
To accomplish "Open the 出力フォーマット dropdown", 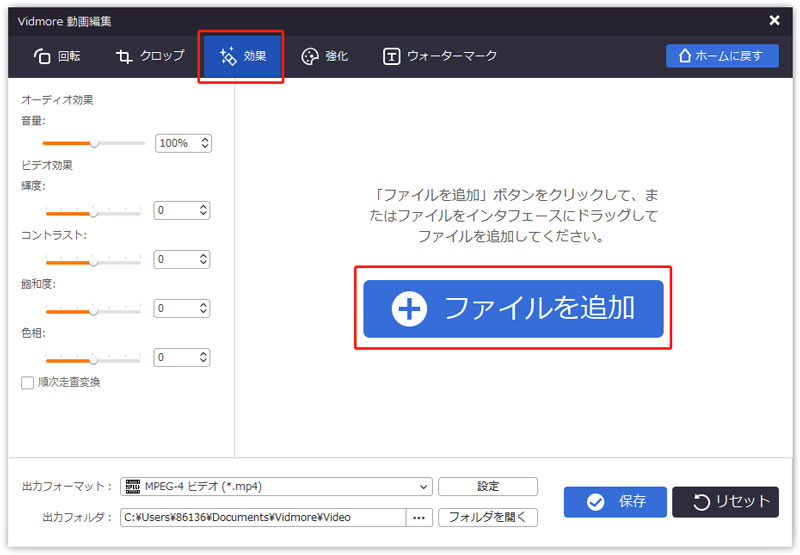I will [x=276, y=487].
